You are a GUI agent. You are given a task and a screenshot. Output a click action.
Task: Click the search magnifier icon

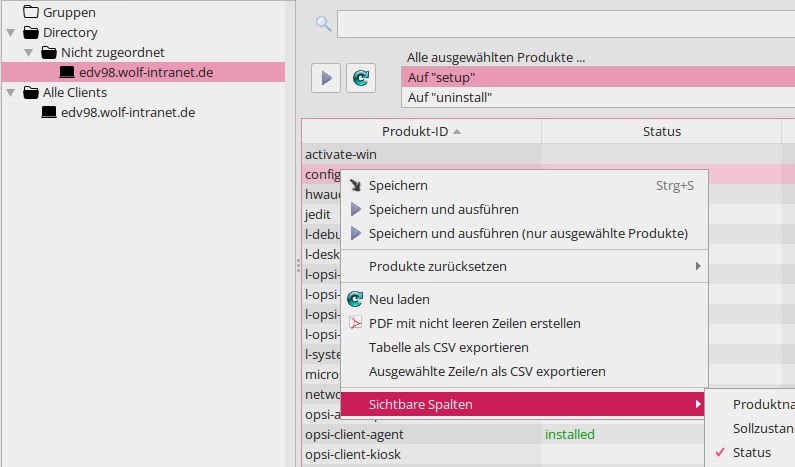pos(323,23)
